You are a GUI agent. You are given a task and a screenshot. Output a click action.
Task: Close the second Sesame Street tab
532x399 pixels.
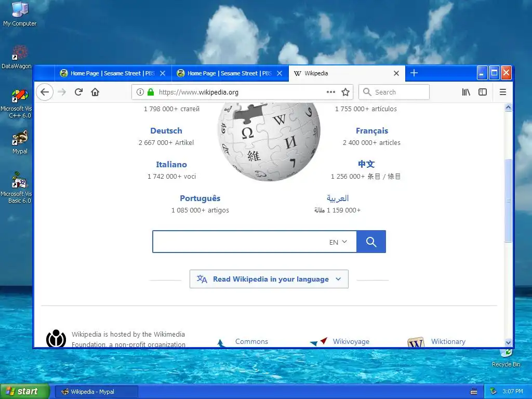click(280, 73)
